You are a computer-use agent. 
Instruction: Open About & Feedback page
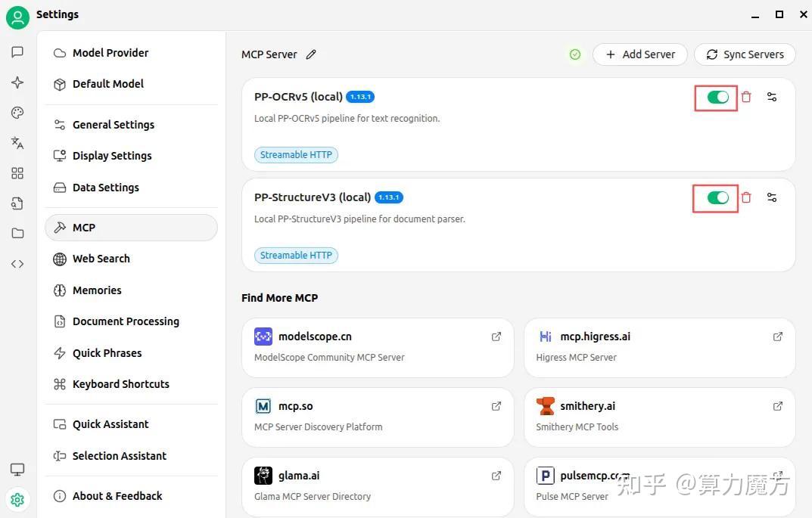(131, 496)
